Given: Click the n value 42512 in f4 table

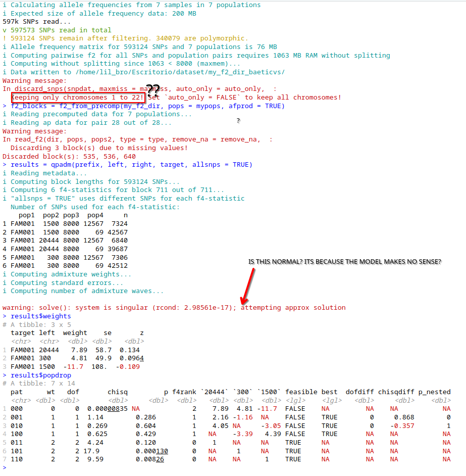Looking at the screenshot, I should pyautogui.click(x=118, y=266).
